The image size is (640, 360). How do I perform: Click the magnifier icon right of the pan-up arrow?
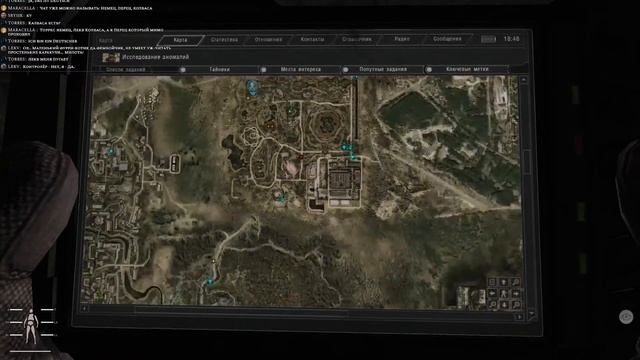click(x=516, y=282)
